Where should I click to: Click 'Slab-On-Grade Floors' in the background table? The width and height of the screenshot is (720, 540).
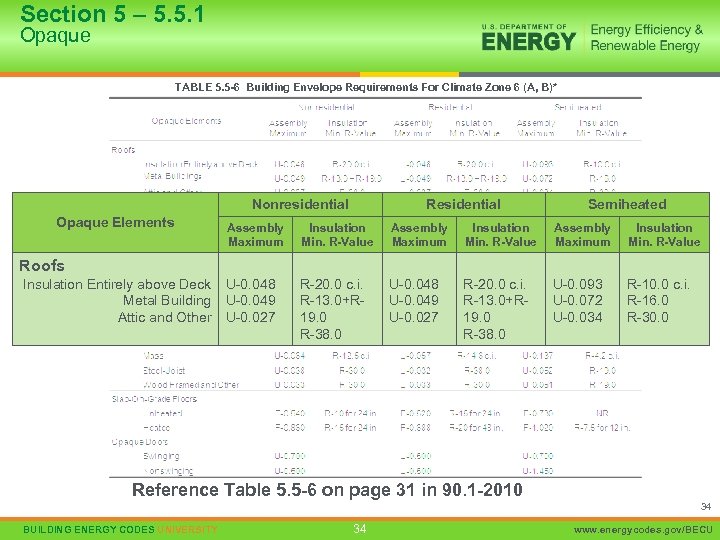point(154,399)
